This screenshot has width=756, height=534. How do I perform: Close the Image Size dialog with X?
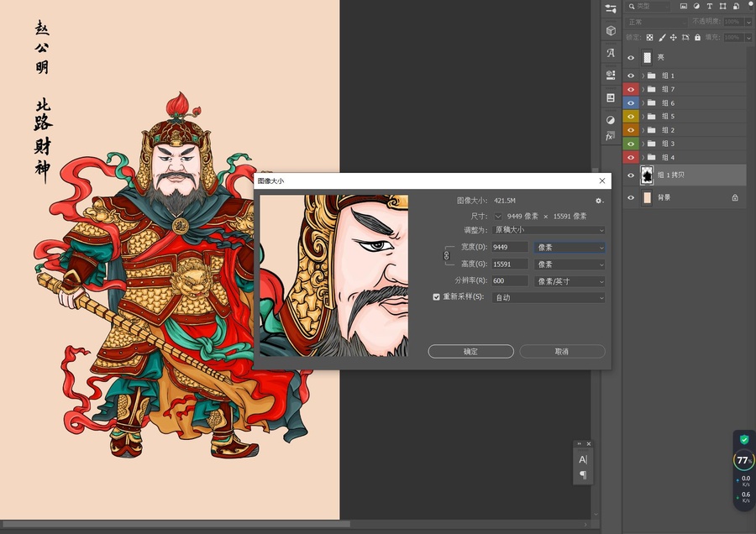pos(601,181)
